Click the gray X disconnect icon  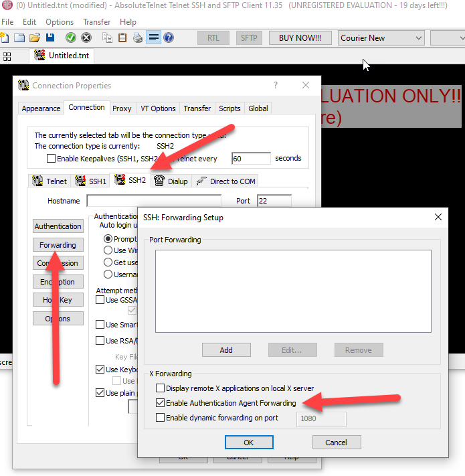pos(87,37)
